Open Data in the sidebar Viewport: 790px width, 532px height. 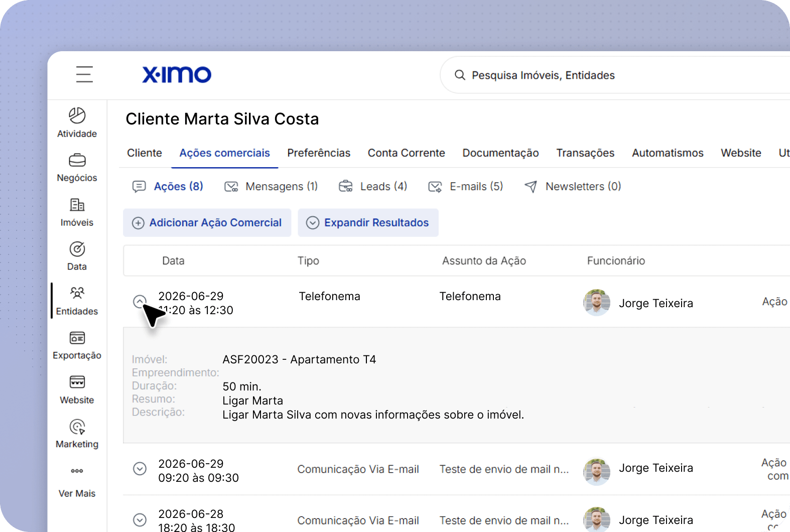pyautogui.click(x=77, y=256)
